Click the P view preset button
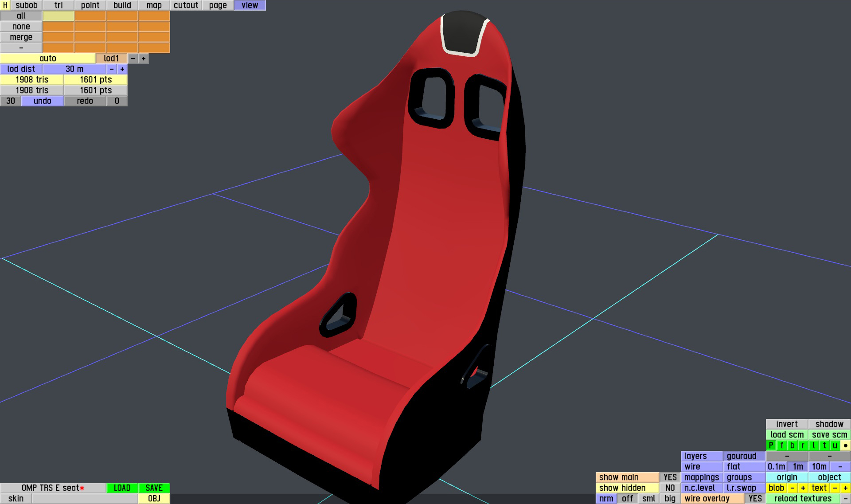The height and width of the screenshot is (504, 851). (771, 445)
